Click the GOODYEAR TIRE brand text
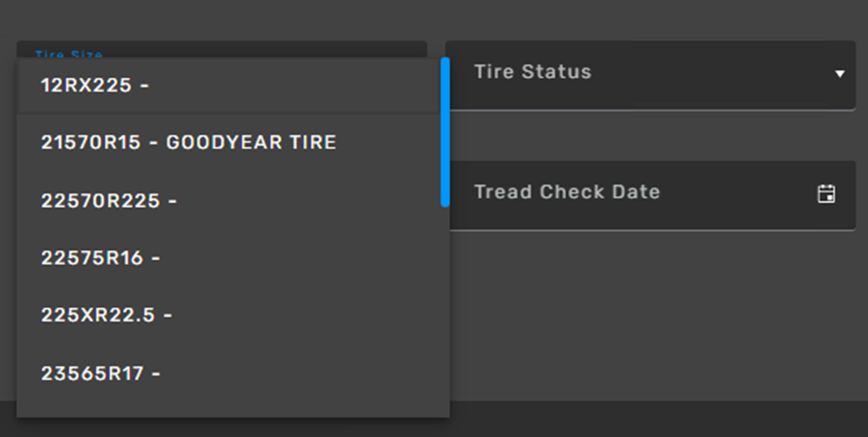 251,142
